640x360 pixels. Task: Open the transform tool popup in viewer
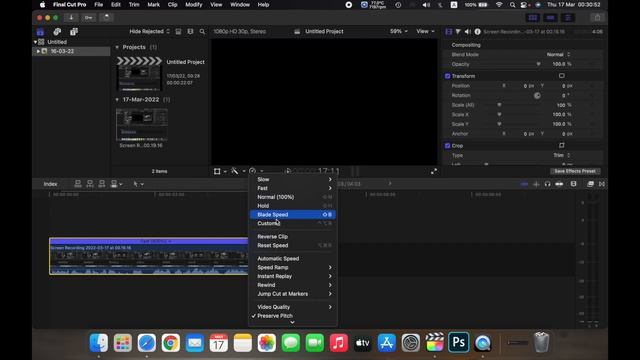[x=220, y=171]
